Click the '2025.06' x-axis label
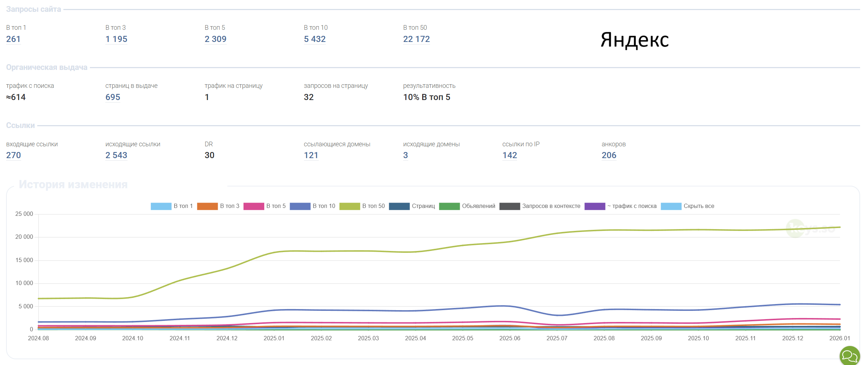Viewport: 868px width, 365px height. click(x=510, y=338)
